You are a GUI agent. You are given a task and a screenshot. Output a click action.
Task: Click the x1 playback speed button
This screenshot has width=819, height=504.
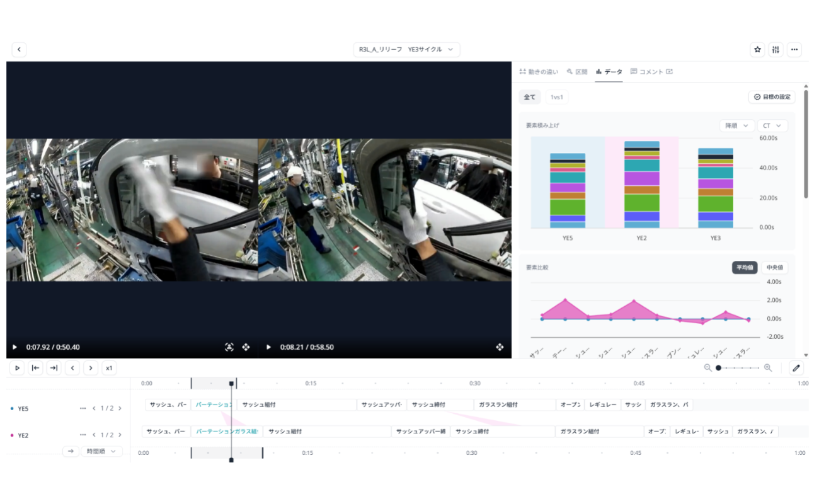click(x=109, y=368)
